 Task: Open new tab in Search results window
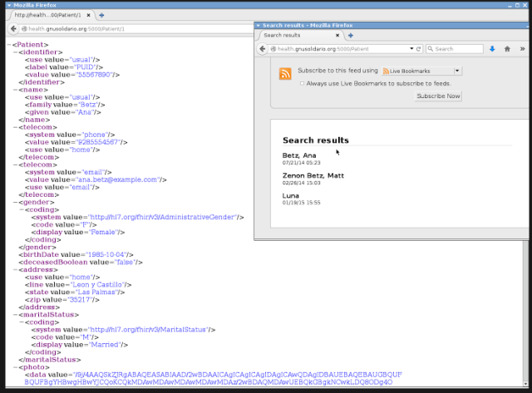pos(350,36)
